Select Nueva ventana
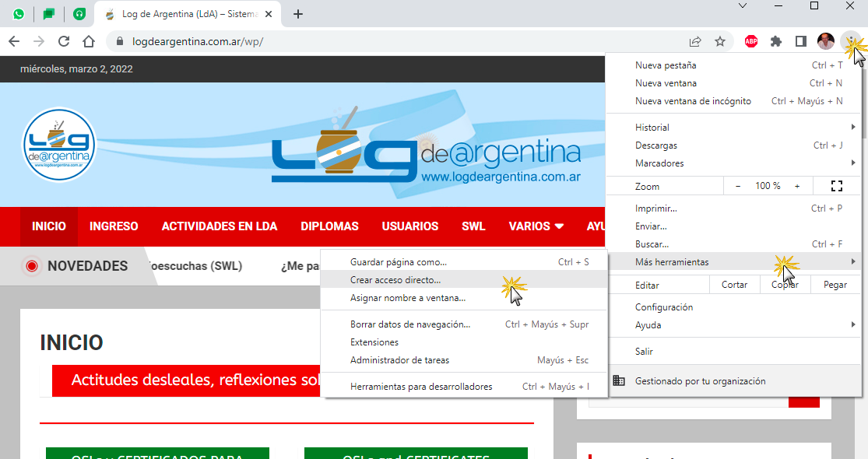 734,83
